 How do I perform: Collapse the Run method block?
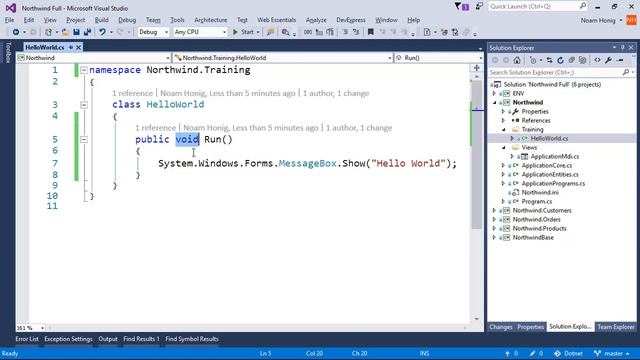click(x=84, y=140)
